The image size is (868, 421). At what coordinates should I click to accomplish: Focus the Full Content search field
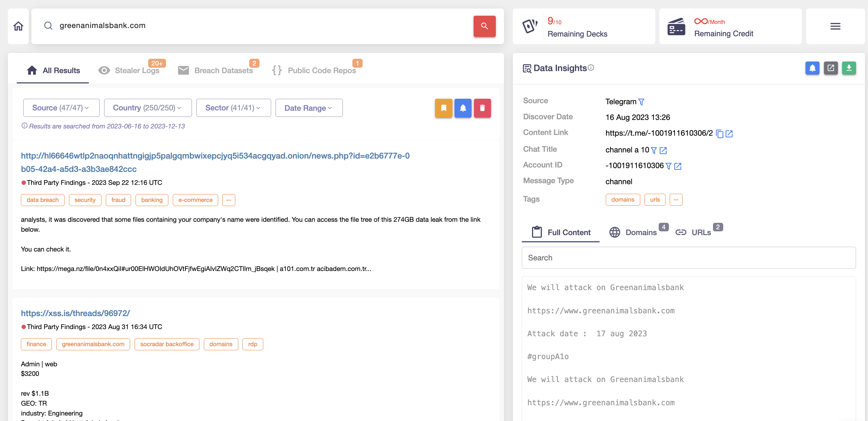[x=688, y=258]
